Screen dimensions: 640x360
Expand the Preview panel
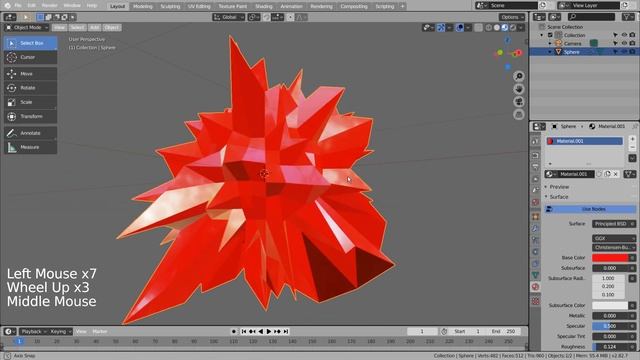click(x=559, y=187)
